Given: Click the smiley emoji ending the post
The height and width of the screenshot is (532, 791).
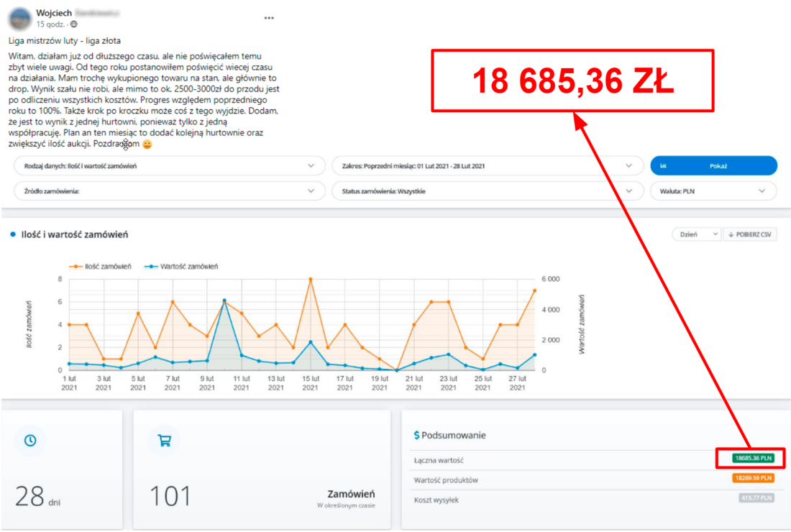Looking at the screenshot, I should pyautogui.click(x=147, y=145).
